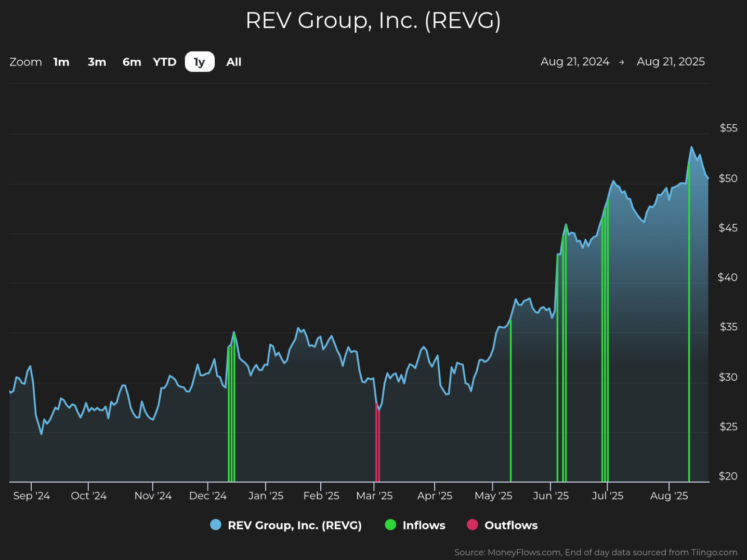
Task: Click the 'Oct '24' axis label
Action: 88,496
